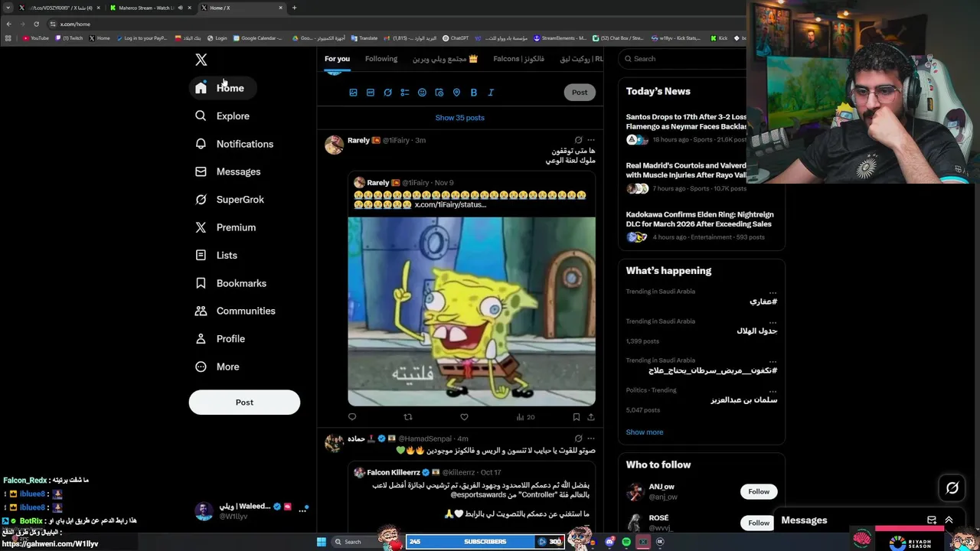This screenshot has height=551, width=980.
Task: Go to Explore in sidebar
Action: pyautogui.click(x=223, y=116)
